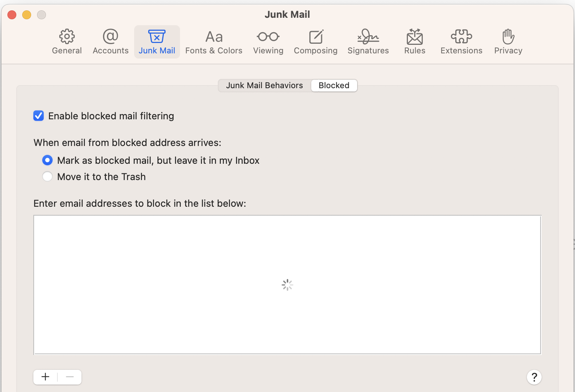Switch to the Junk Mail Behaviors tab
Screen dimensions: 575x392
click(264, 85)
